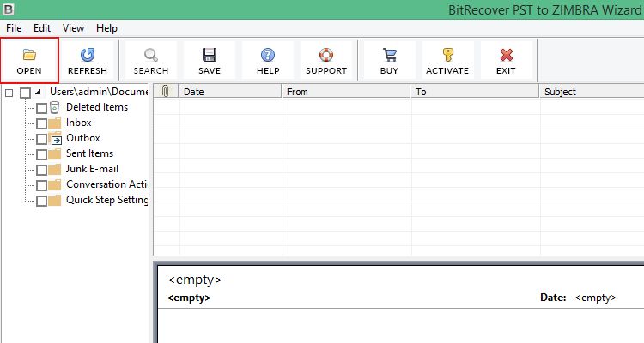
Task: Select the Quick Step Setting checkbox
Action: tap(41, 201)
